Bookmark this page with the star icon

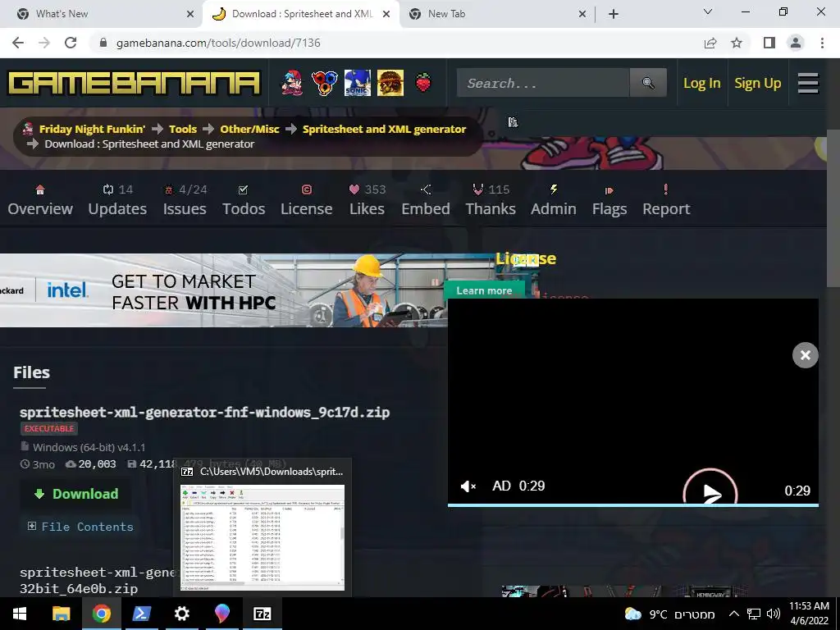tap(737, 43)
